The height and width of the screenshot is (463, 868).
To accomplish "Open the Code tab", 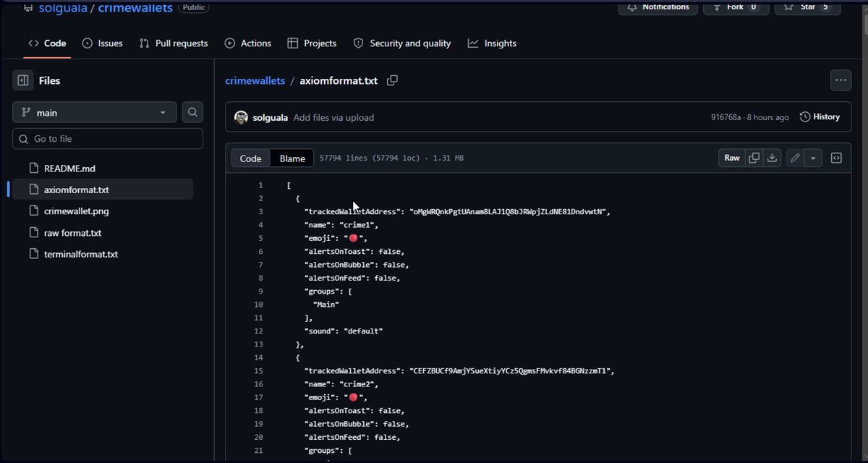I will click(x=47, y=43).
